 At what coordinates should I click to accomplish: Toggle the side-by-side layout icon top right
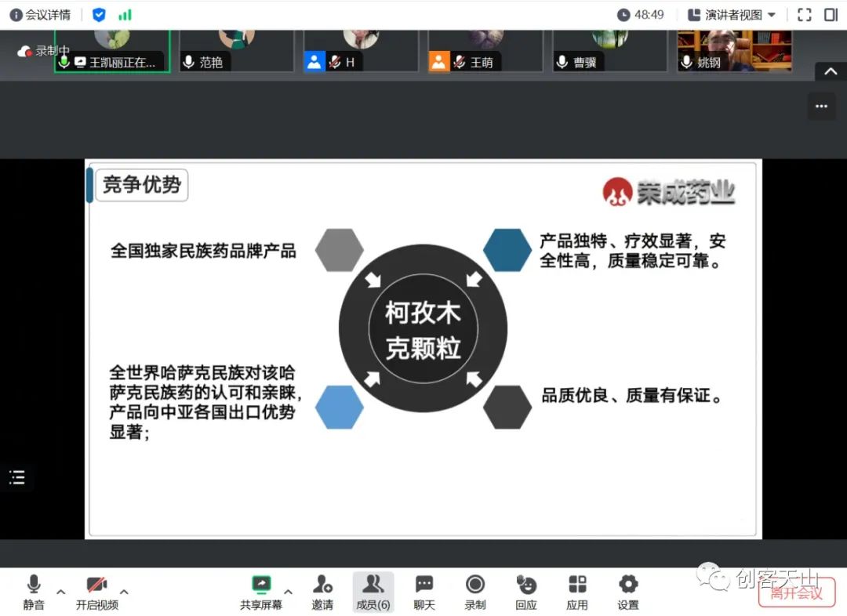point(832,14)
